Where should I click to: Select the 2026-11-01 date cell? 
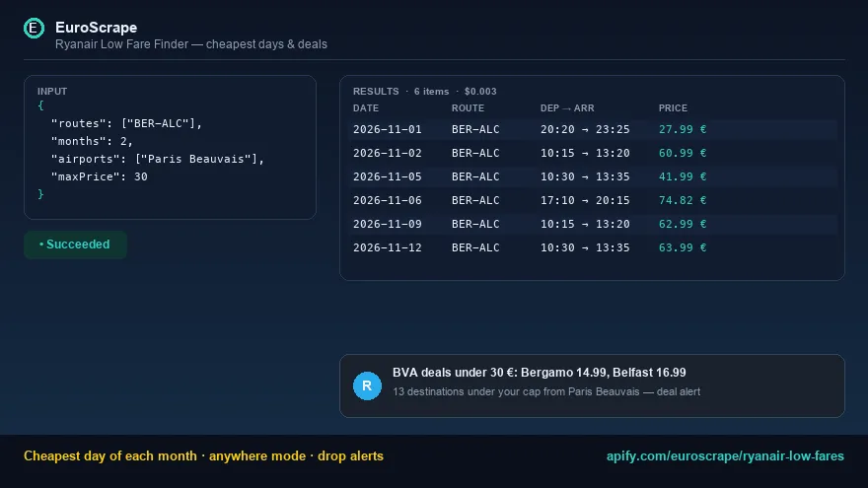tap(388, 129)
